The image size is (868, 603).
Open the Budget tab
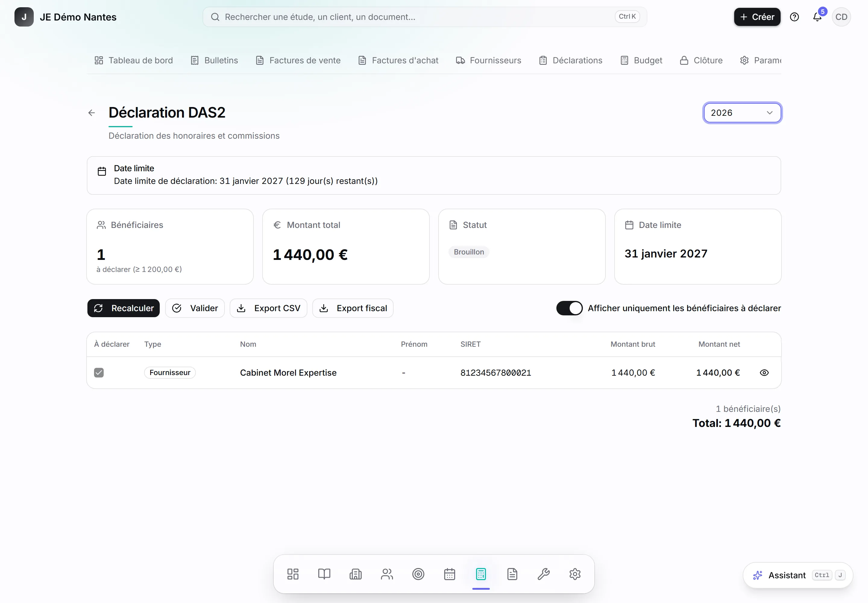641,61
